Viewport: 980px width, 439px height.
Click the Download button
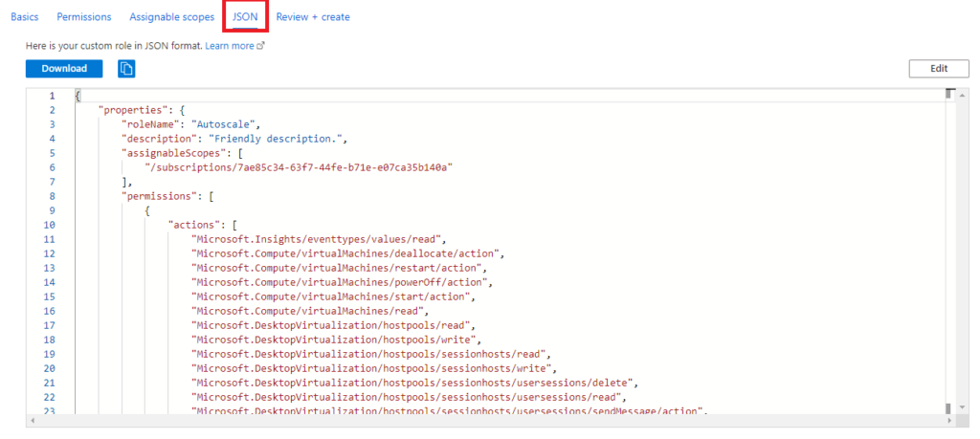[x=64, y=69]
